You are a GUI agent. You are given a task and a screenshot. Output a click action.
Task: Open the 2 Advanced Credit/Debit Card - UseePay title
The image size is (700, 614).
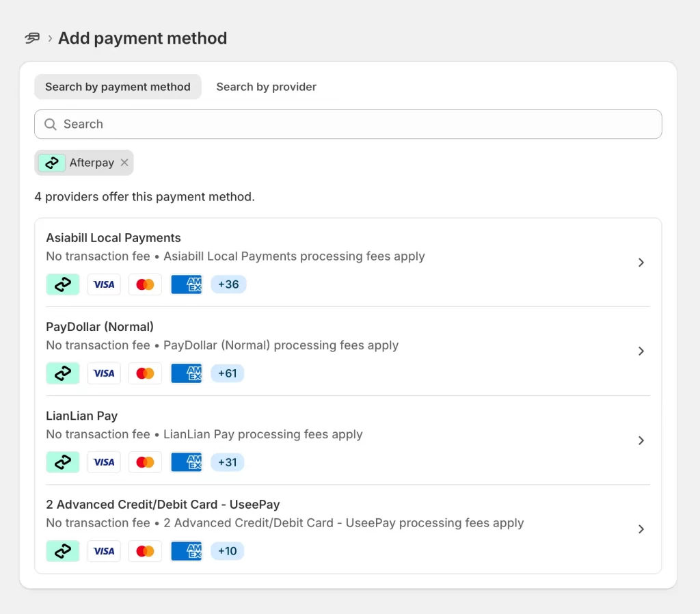coord(163,505)
